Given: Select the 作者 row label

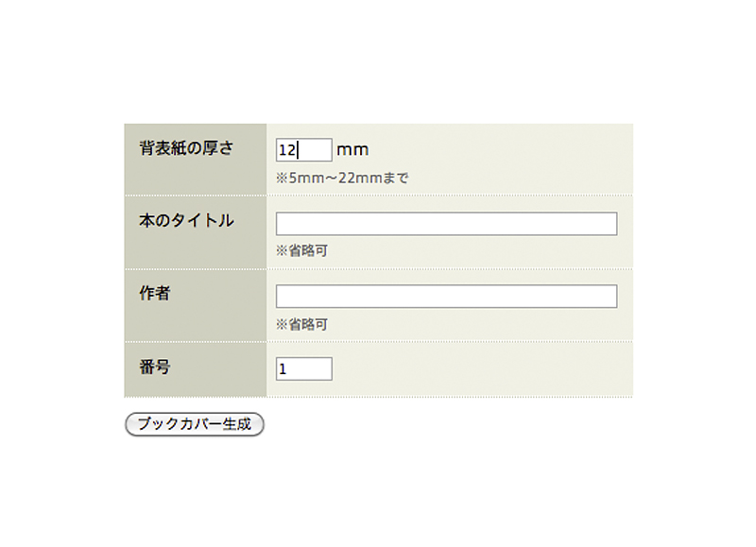Looking at the screenshot, I should pyautogui.click(x=155, y=293).
